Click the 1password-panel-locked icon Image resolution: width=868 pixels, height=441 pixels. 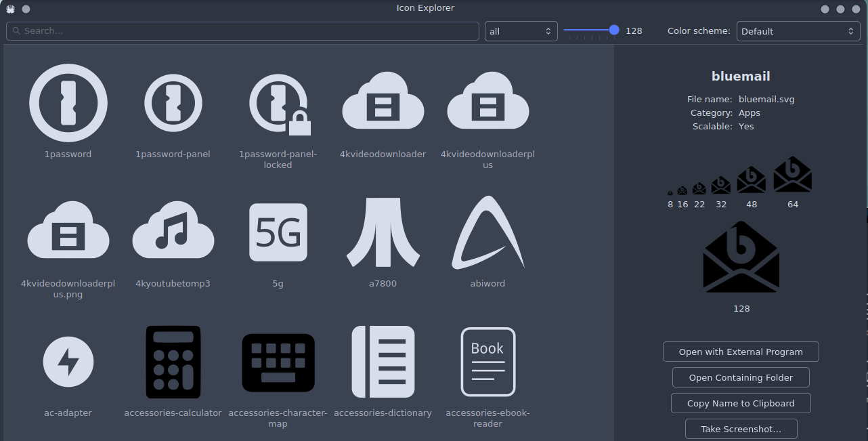pyautogui.click(x=278, y=103)
